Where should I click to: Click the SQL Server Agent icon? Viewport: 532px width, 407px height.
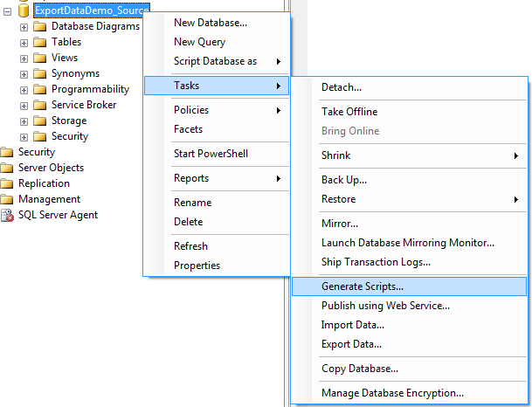tap(7, 215)
